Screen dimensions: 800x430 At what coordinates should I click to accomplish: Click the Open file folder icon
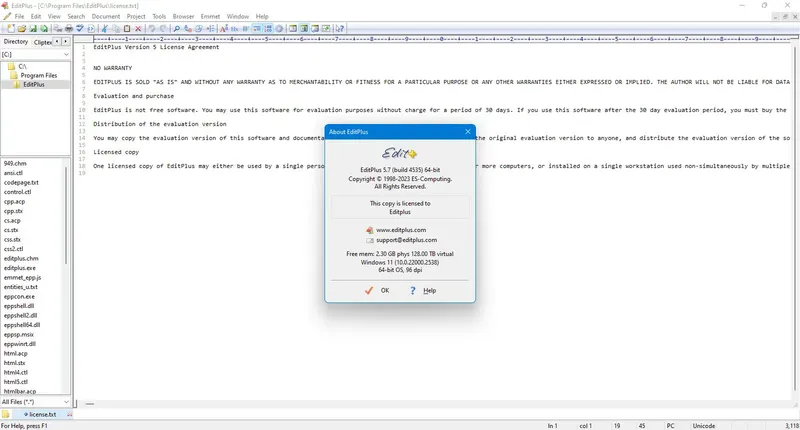tap(22, 29)
